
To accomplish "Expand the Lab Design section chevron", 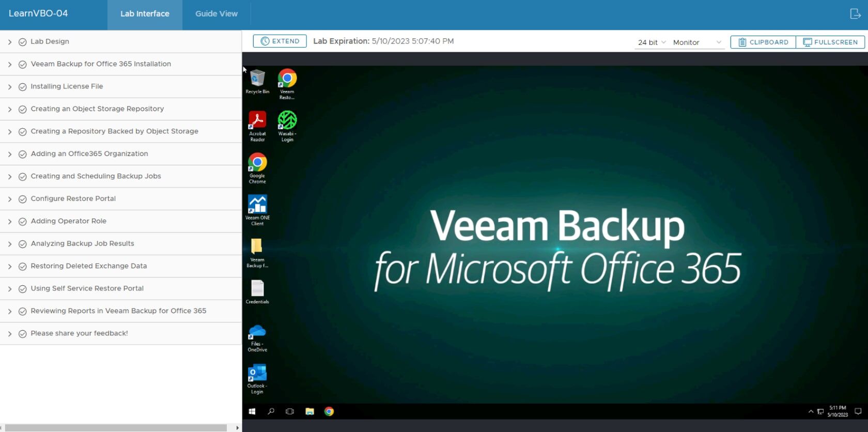I will point(10,42).
